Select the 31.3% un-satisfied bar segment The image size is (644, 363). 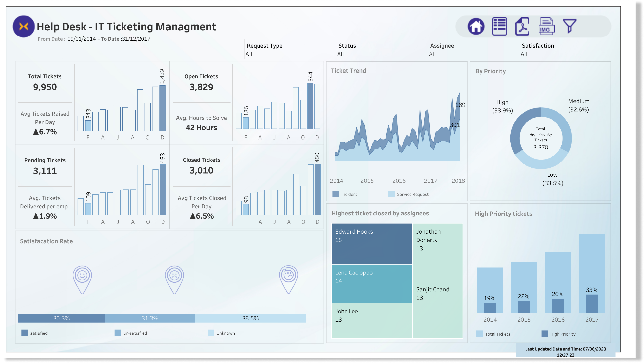(x=150, y=318)
